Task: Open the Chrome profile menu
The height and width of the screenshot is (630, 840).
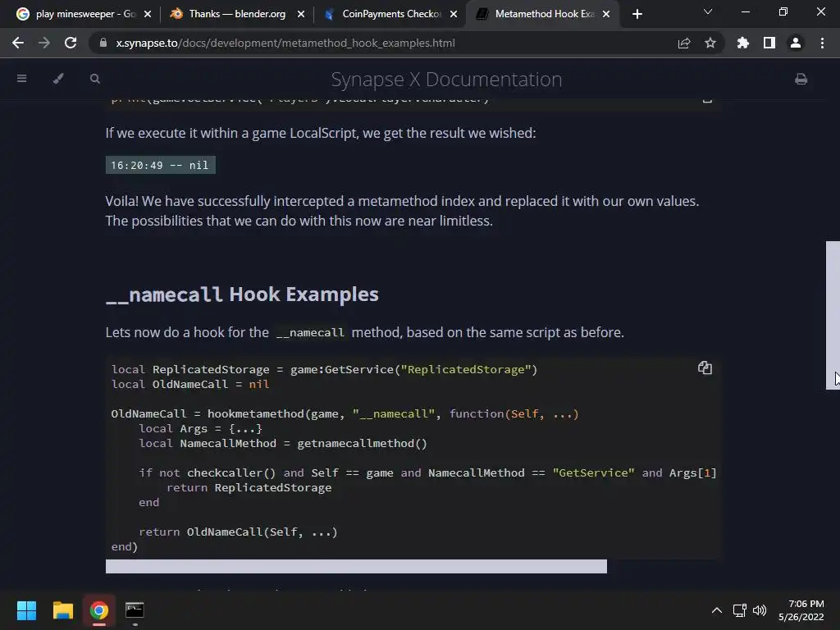Action: coord(796,43)
